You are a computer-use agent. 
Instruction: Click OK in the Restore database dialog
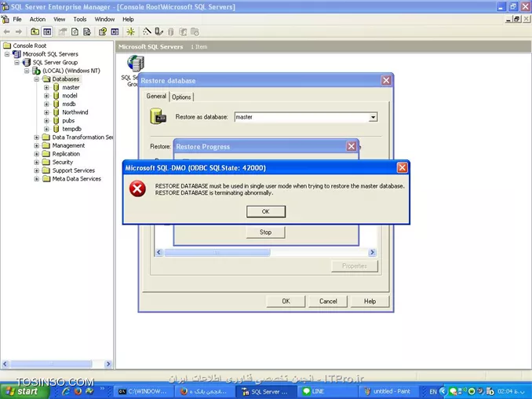286,301
